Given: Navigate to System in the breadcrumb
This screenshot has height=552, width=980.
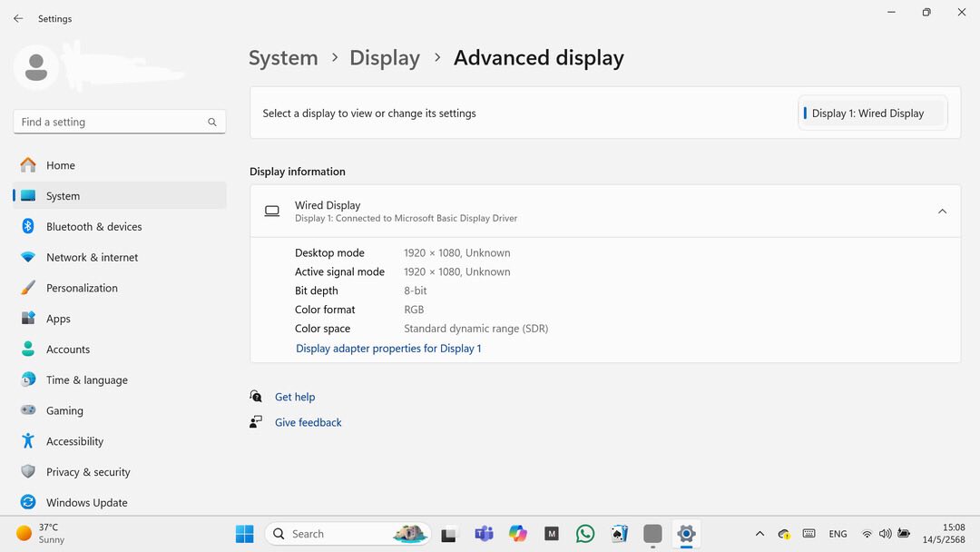Looking at the screenshot, I should 283,57.
